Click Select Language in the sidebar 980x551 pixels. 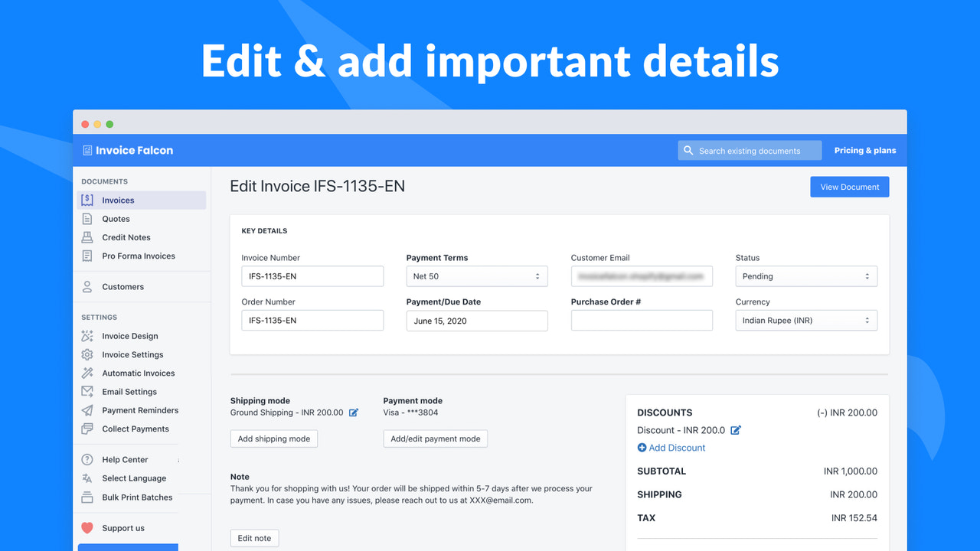pyautogui.click(x=134, y=478)
